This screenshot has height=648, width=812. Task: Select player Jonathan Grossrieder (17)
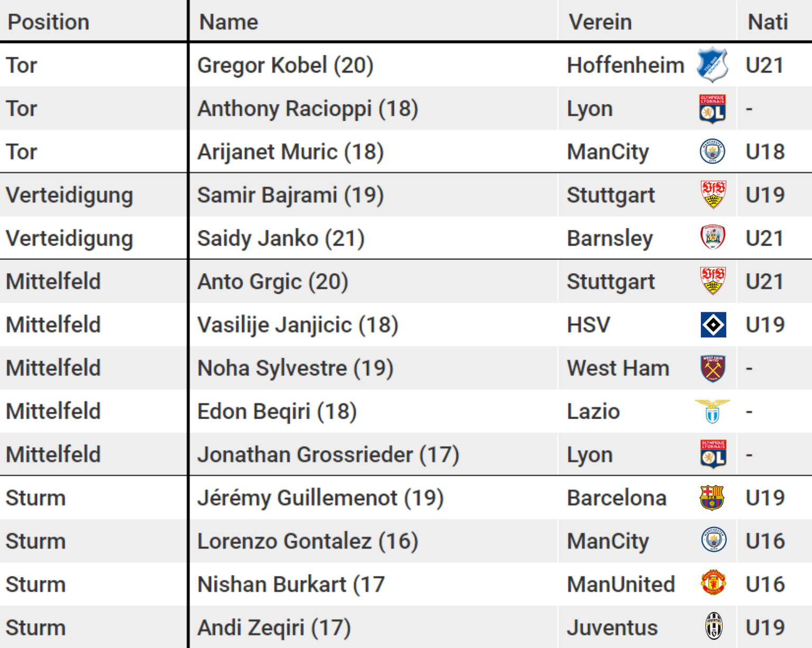tap(328, 455)
